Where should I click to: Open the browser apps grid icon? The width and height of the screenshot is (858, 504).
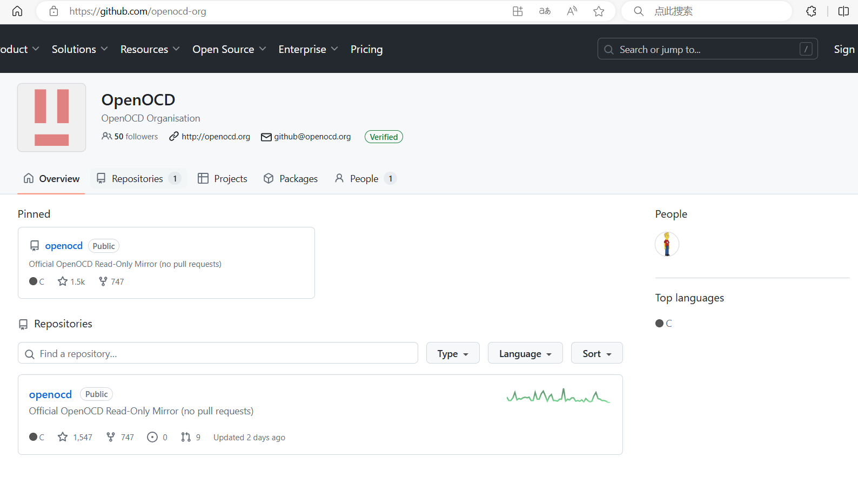pos(518,11)
